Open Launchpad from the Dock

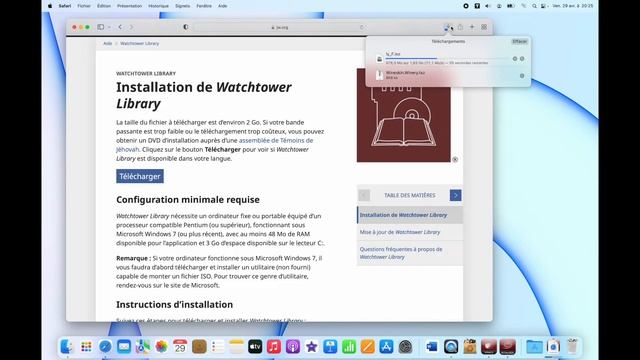[x=86, y=347]
